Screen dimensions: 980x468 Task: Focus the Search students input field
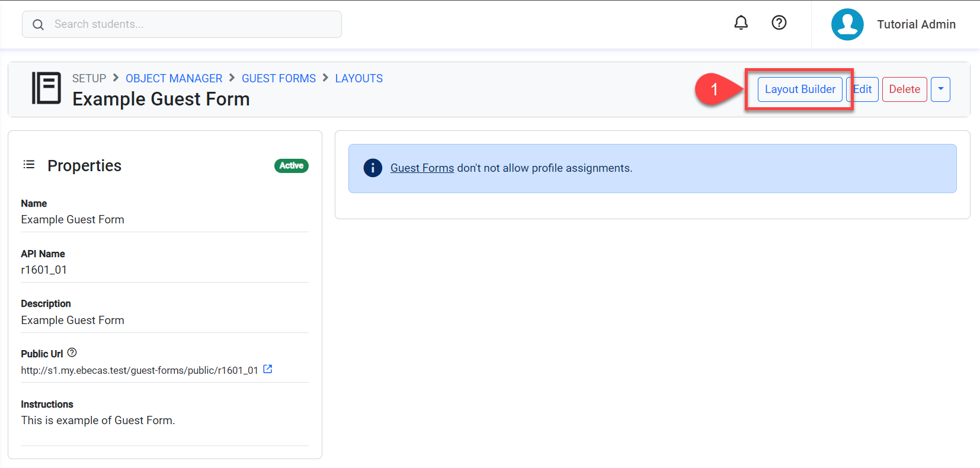(x=190, y=24)
